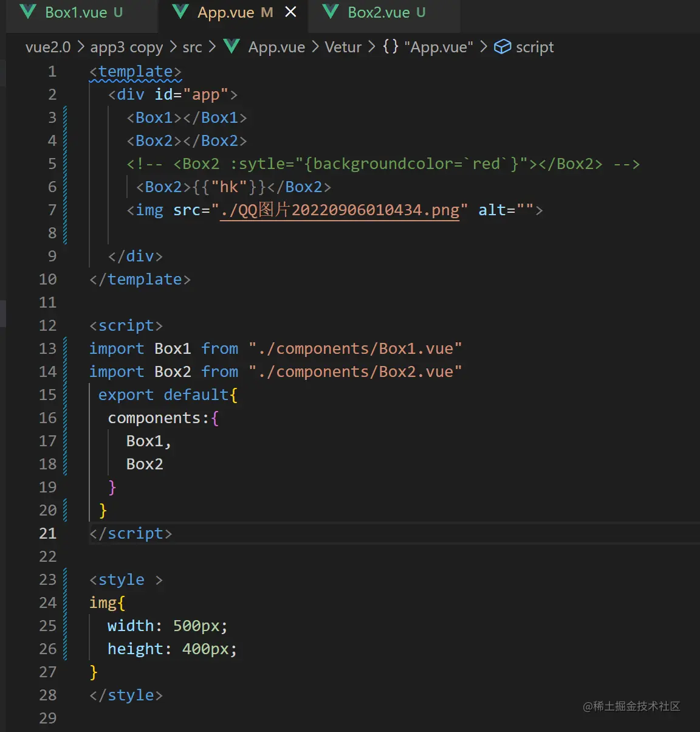Click line number 1 in the gutter
The width and height of the screenshot is (700, 732).
click(x=52, y=72)
